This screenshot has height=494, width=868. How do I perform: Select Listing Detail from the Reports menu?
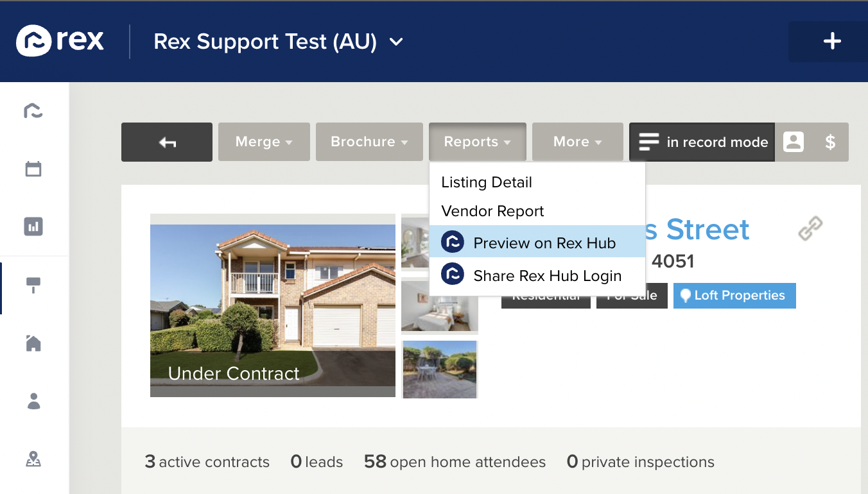(x=486, y=182)
